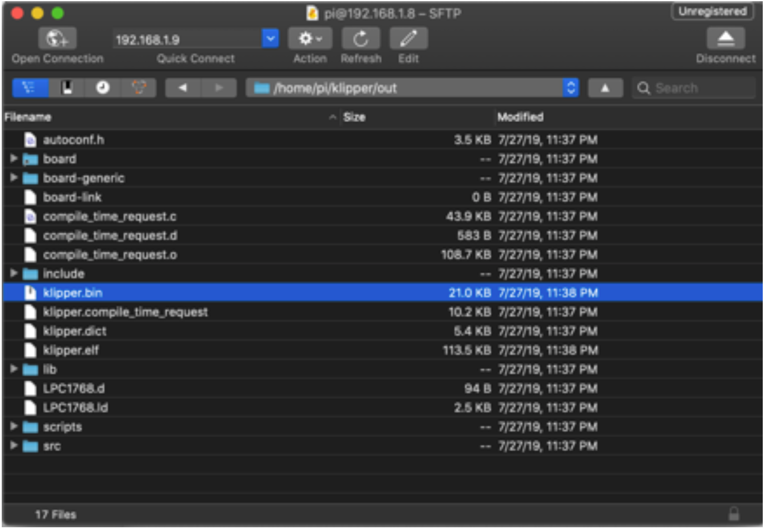The image size is (764, 528).
Task: Navigate back with the left arrow
Action: click(x=182, y=88)
